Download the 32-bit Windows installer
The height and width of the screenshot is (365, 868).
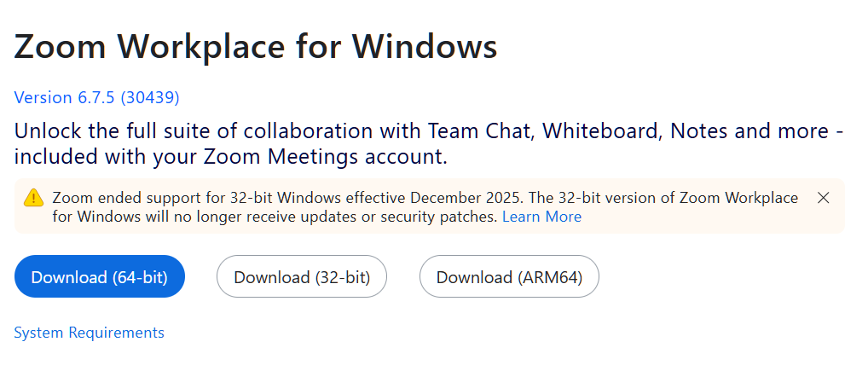pos(302,277)
